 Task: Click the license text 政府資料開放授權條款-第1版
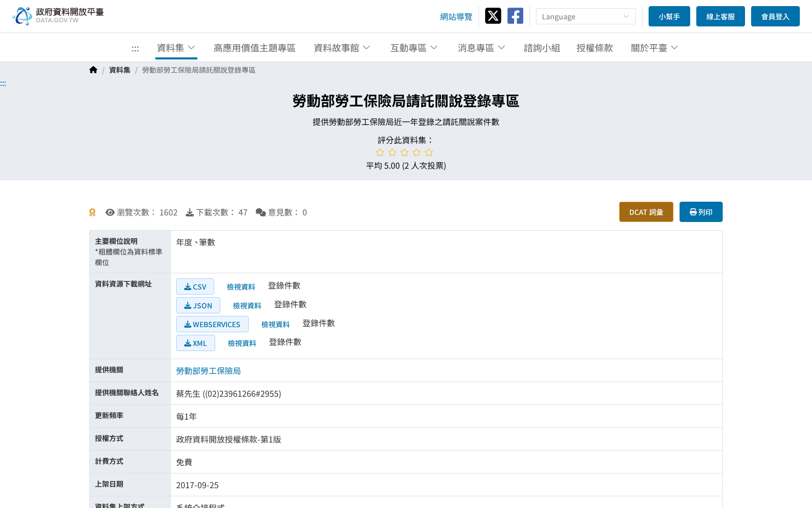228,439
